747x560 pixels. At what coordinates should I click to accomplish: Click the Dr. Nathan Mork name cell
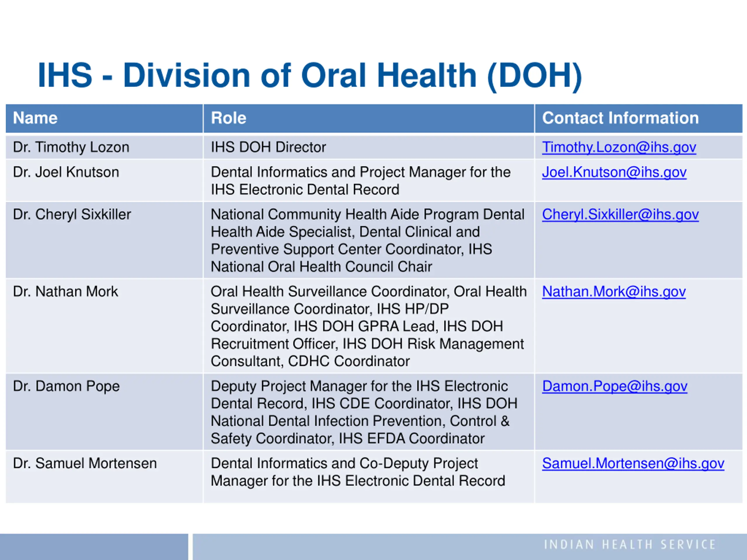(104, 326)
